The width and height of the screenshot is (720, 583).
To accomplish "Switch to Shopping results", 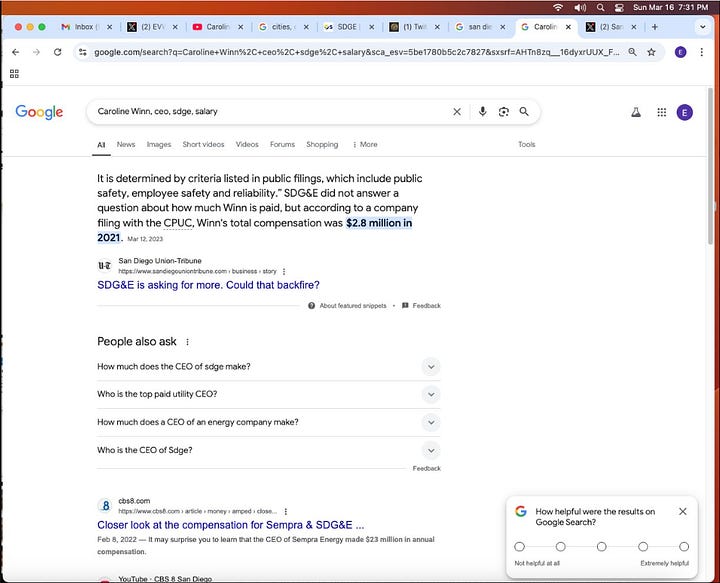I will coord(322,145).
